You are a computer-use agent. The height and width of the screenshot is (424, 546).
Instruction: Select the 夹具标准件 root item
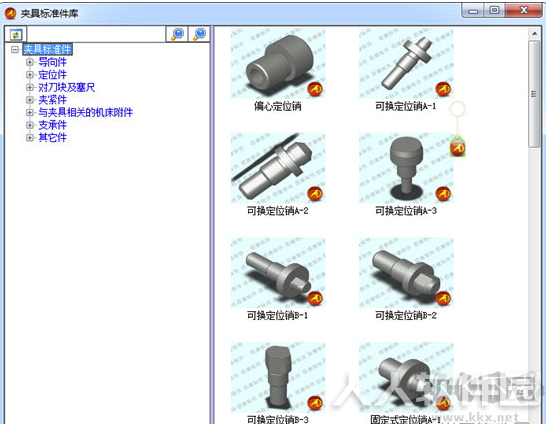click(48, 49)
